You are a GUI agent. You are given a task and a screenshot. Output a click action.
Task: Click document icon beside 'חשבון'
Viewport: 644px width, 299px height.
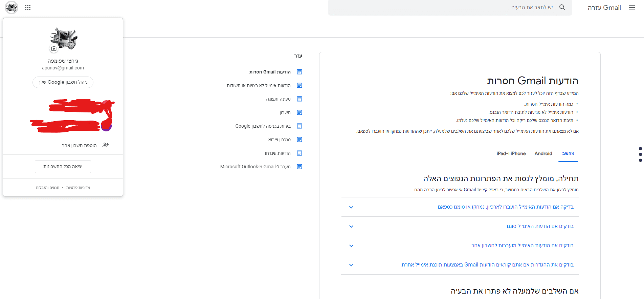(x=299, y=112)
